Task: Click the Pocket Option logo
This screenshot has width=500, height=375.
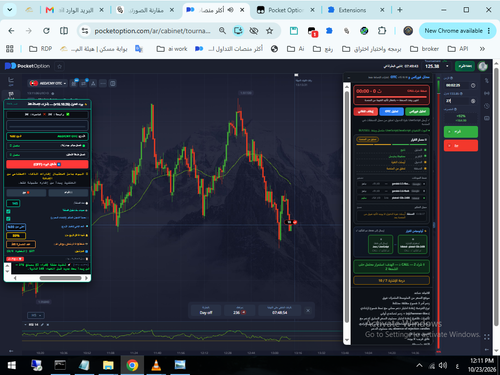Action: coord(27,66)
